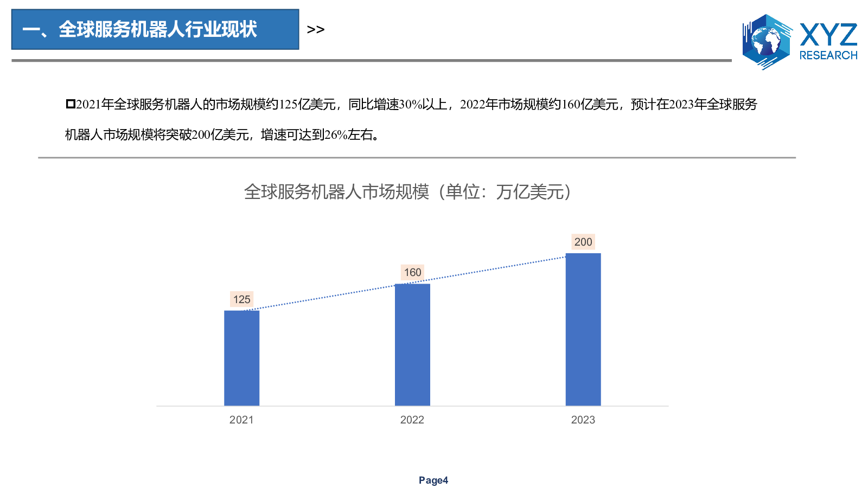
Task: Select the square bullet before the paragraph
Action: point(70,104)
